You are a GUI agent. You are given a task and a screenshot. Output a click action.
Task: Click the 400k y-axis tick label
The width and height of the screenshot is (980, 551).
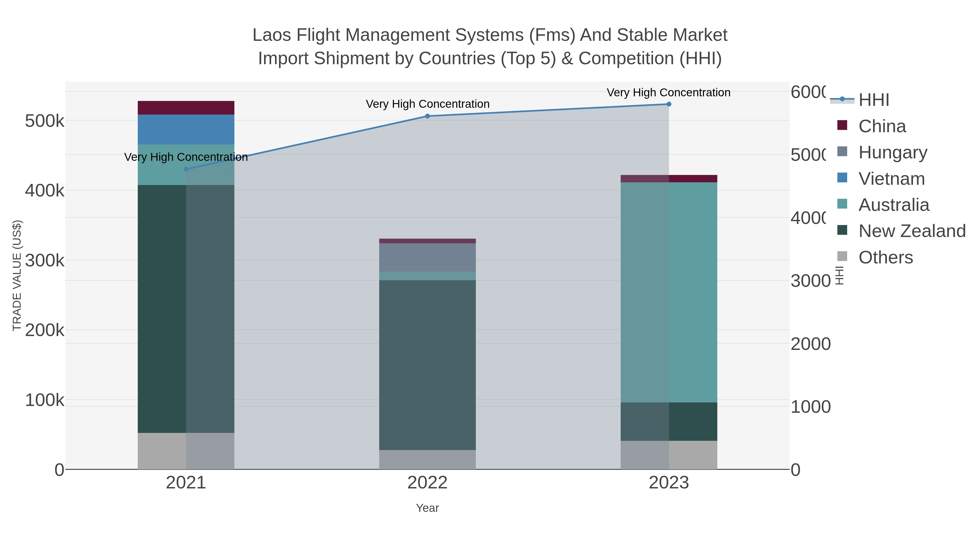(45, 191)
